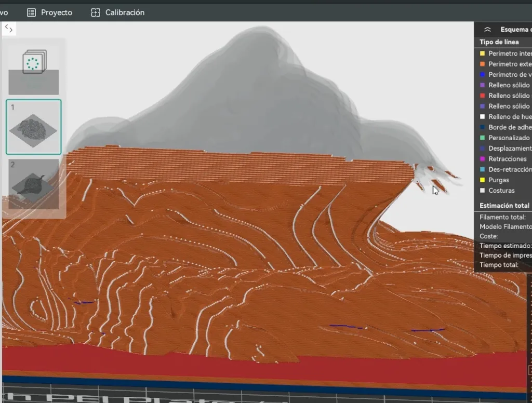
Task: Enable Desplazamiento travel lines
Action: pos(509,149)
